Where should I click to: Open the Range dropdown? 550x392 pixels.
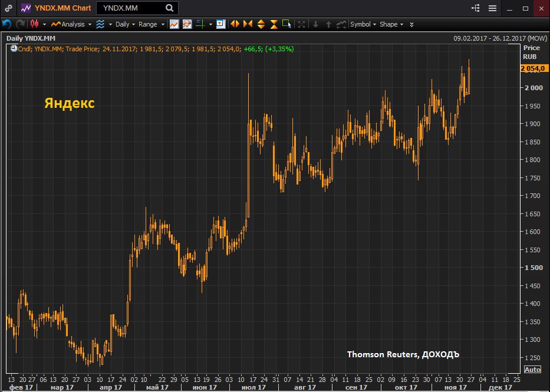(x=151, y=24)
